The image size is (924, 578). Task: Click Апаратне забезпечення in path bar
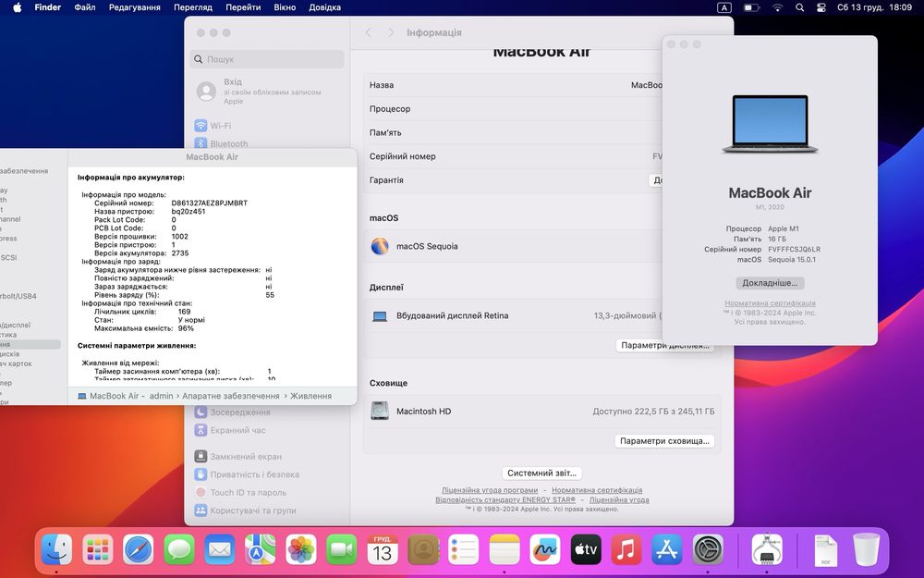(x=231, y=396)
